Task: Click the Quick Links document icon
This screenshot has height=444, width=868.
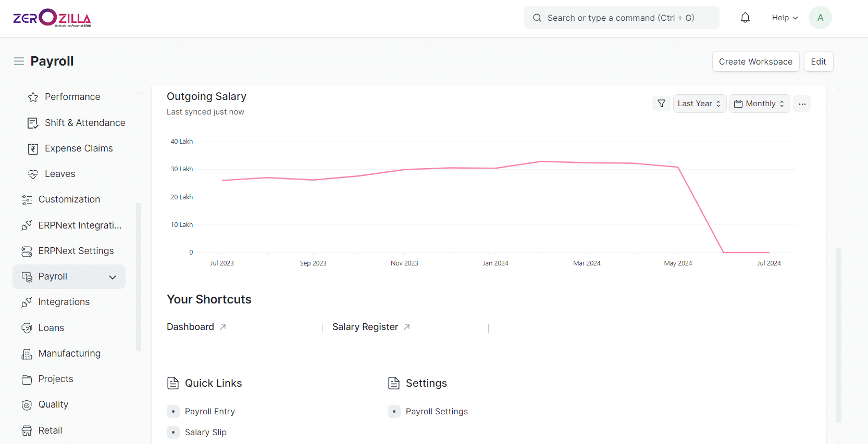Action: tap(173, 384)
